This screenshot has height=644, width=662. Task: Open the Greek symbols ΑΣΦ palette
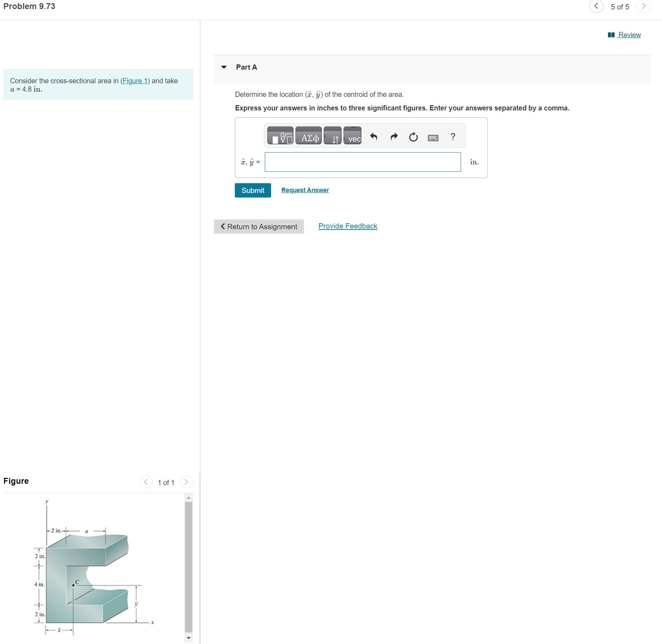(x=308, y=137)
